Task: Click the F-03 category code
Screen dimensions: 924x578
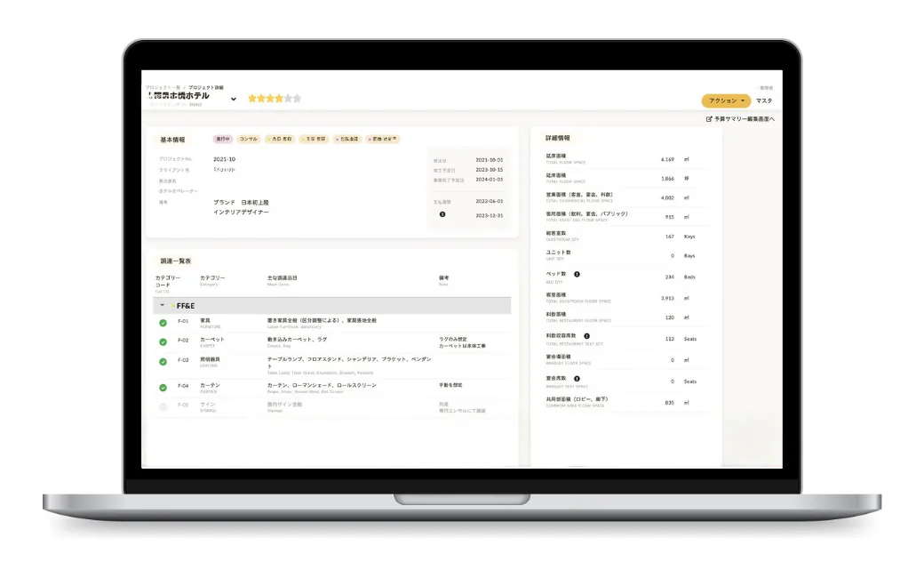Action: 183,360
